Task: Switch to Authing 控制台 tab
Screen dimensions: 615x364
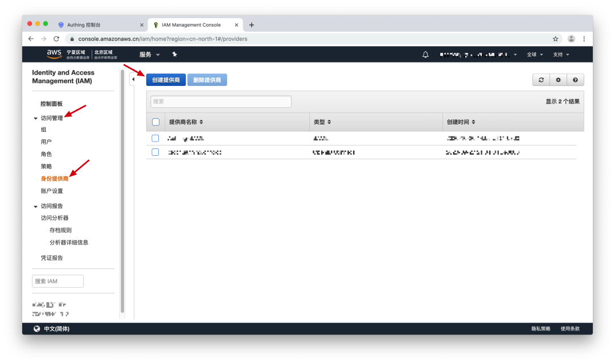Action: pyautogui.click(x=101, y=24)
